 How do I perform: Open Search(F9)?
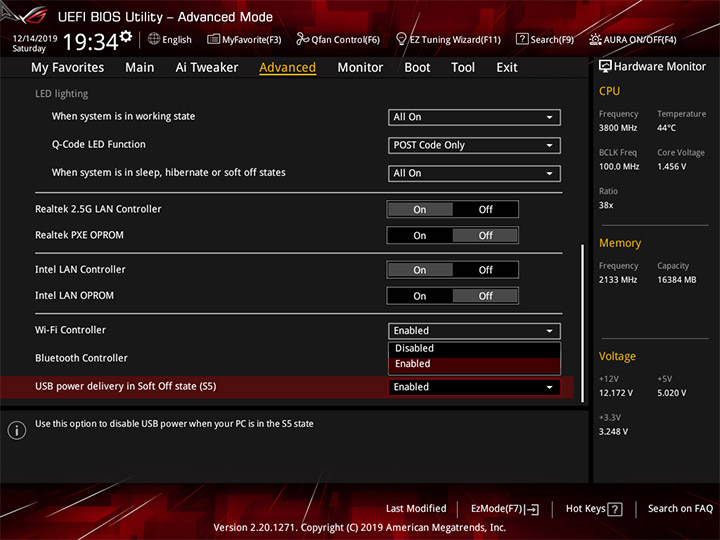pos(545,39)
